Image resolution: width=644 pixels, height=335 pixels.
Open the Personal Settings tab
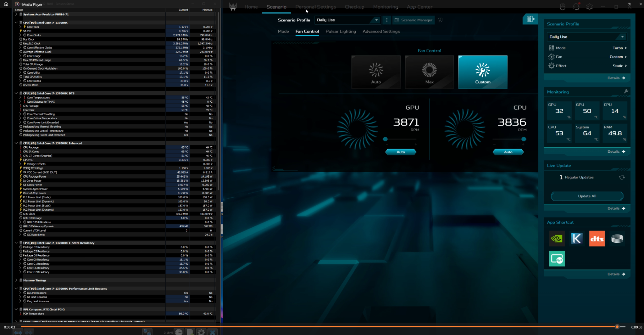click(x=315, y=7)
